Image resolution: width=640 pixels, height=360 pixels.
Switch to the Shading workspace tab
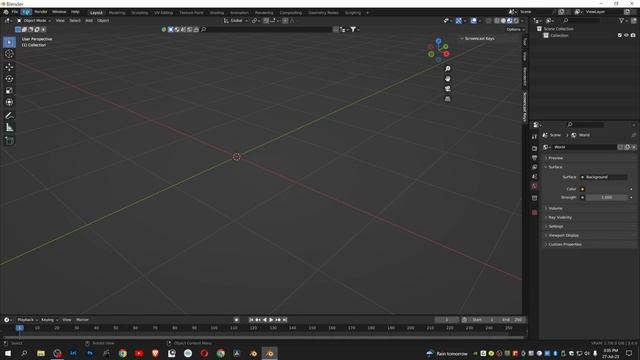pyautogui.click(x=217, y=13)
